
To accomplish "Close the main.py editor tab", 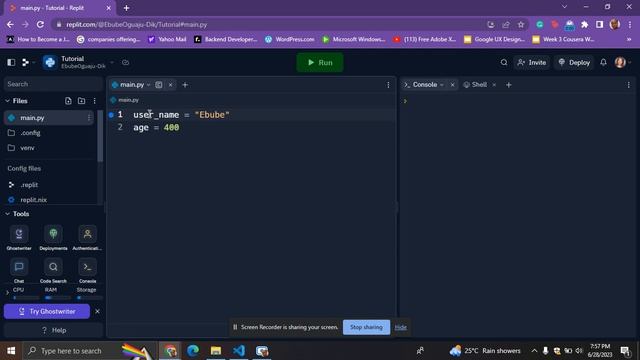I will (x=171, y=85).
